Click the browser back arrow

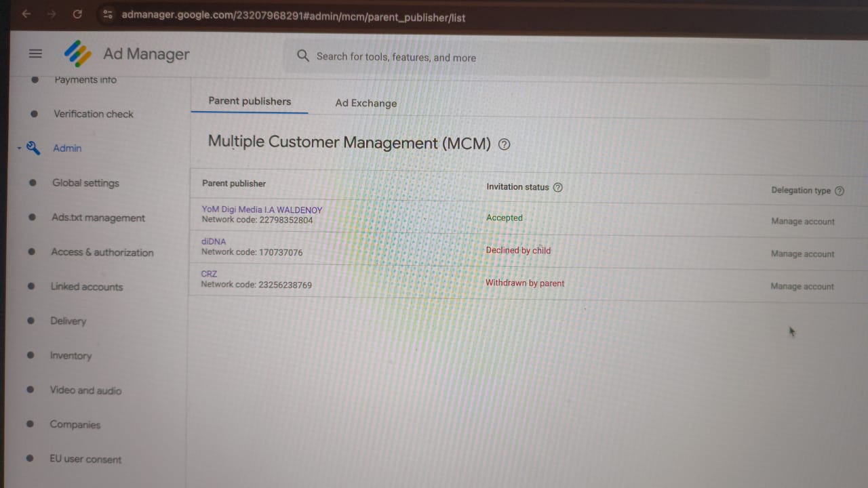(26, 14)
